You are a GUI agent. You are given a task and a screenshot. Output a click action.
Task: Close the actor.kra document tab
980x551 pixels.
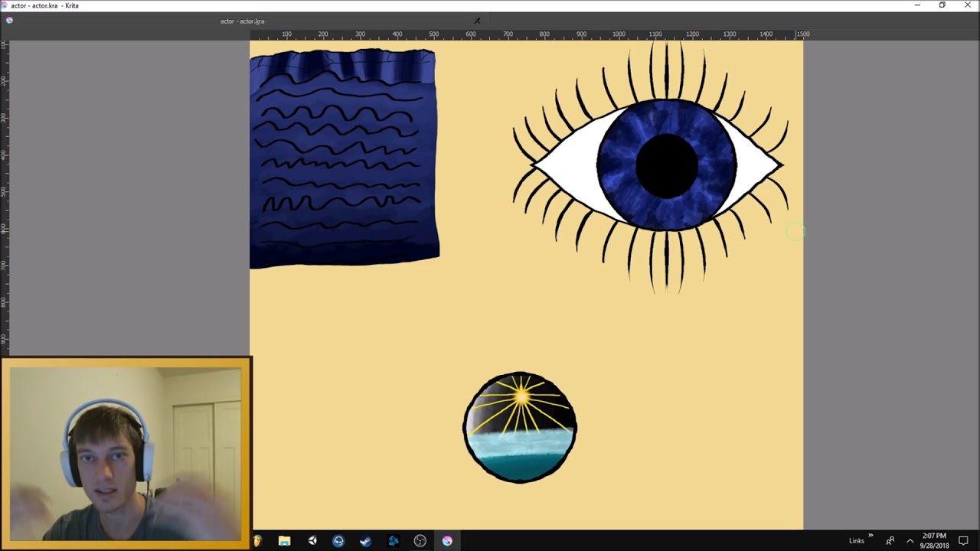[x=477, y=21]
